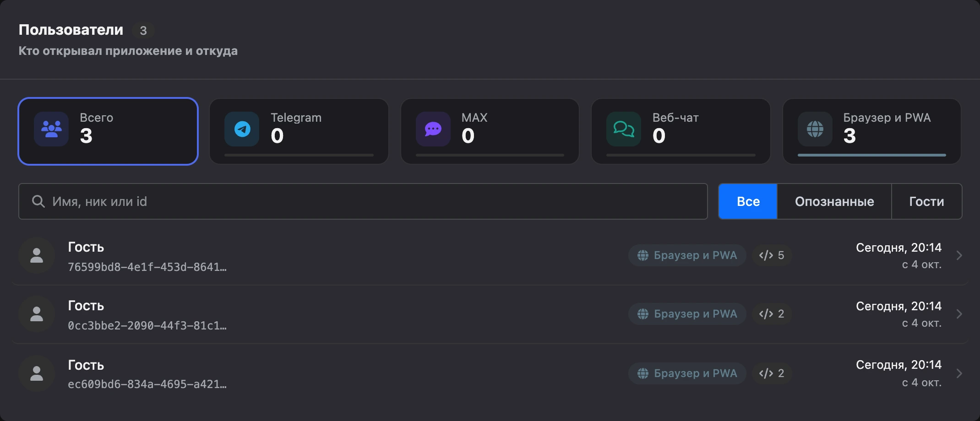The height and width of the screenshot is (421, 980).
Task: Select the Всего users group icon
Action: (x=51, y=129)
